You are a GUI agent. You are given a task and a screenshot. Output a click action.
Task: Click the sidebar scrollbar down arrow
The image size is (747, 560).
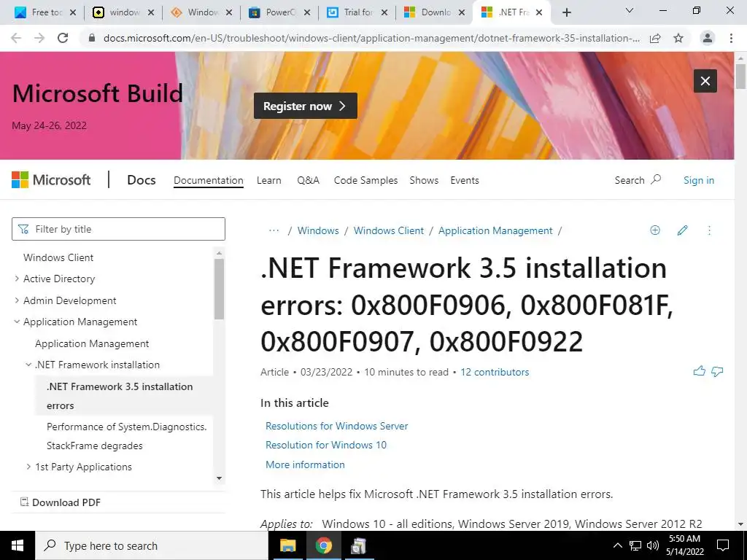[219, 478]
